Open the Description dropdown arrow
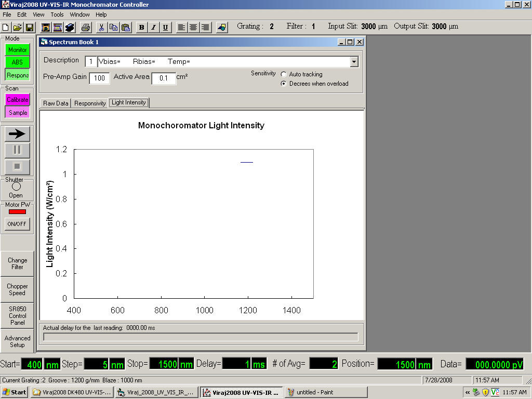Screen dimensions: 532x399 coord(354,62)
